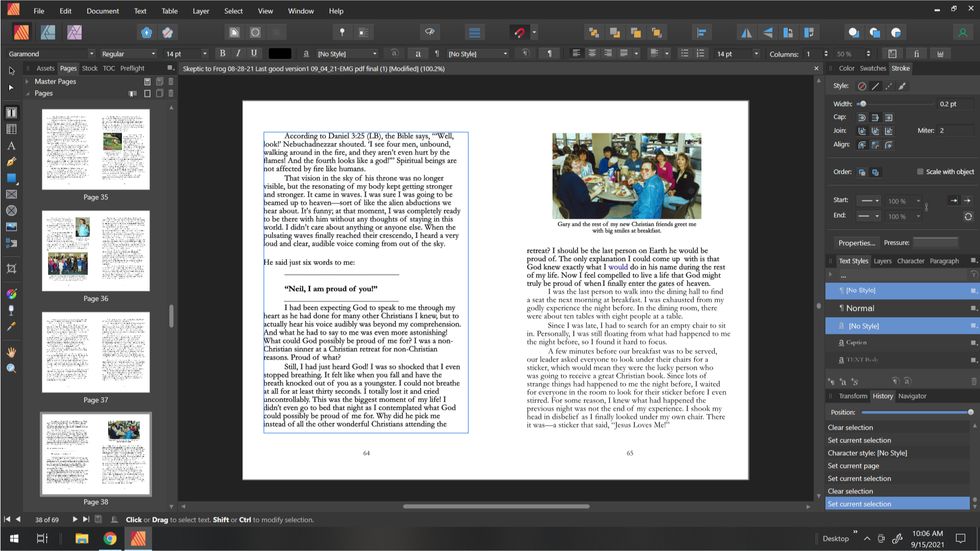
Task: Click the next page navigation arrow
Action: 75,519
